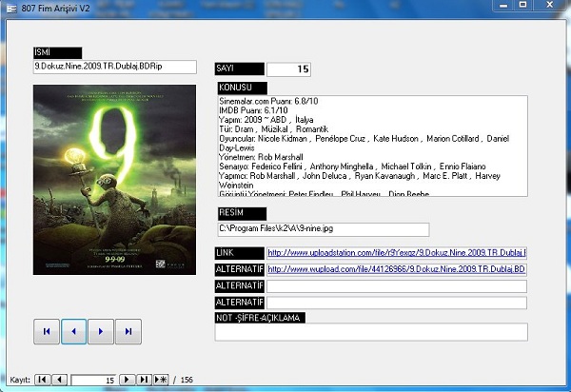
Task: Click the NOT -ŞİFRE-AÇIKLAMA text field
Action: pyautogui.click(x=371, y=332)
